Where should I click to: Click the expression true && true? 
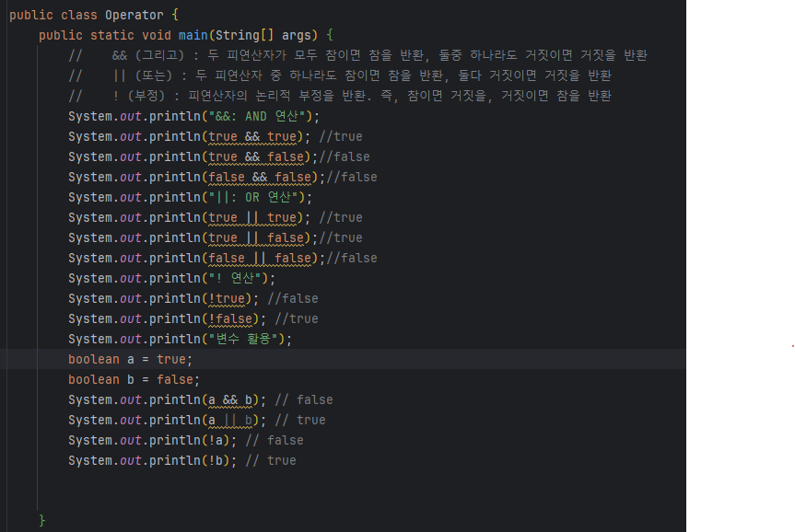coord(252,137)
